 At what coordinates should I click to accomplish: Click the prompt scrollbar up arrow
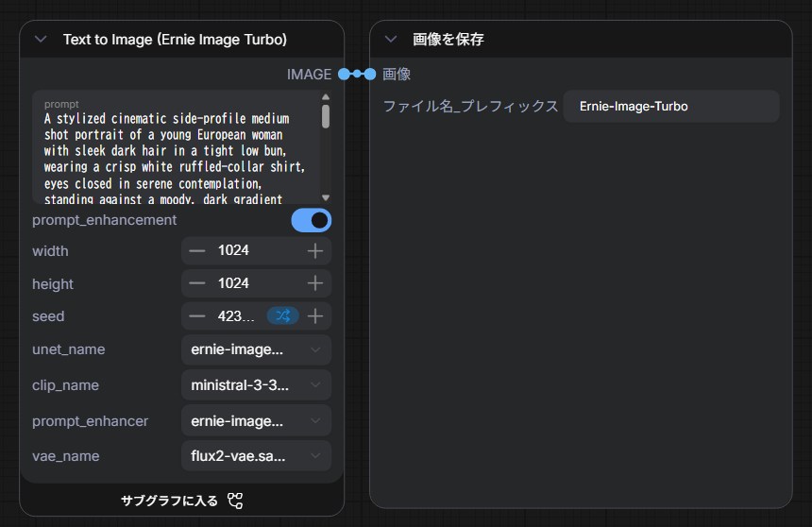point(326,97)
